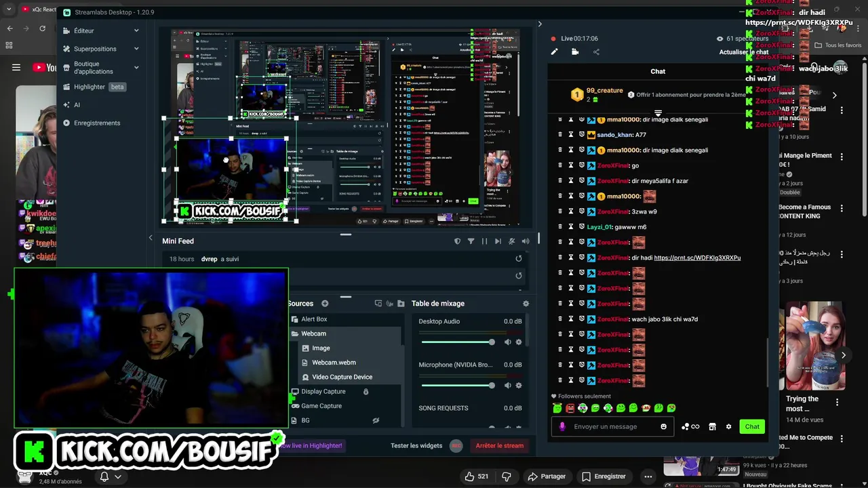The height and width of the screenshot is (488, 868).
Task: Click the camera clip icon under Live
Action: click(575, 52)
